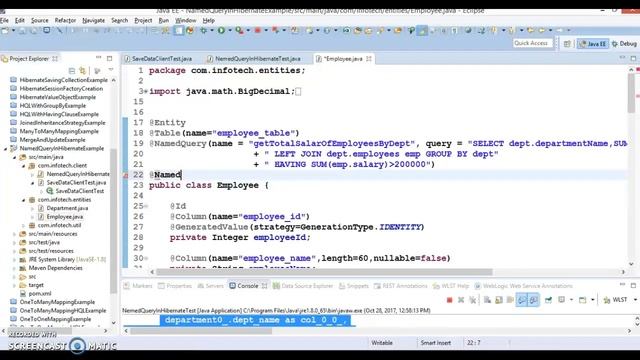The image size is (640, 360).
Task: Open the File menu
Action: [4, 20]
